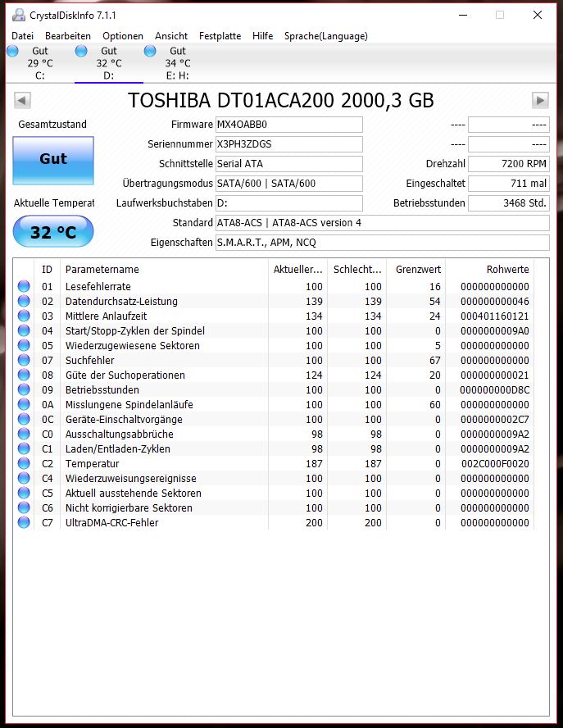This screenshot has height=728, width=563.
Task: Open the Datei menu
Action: (22, 36)
